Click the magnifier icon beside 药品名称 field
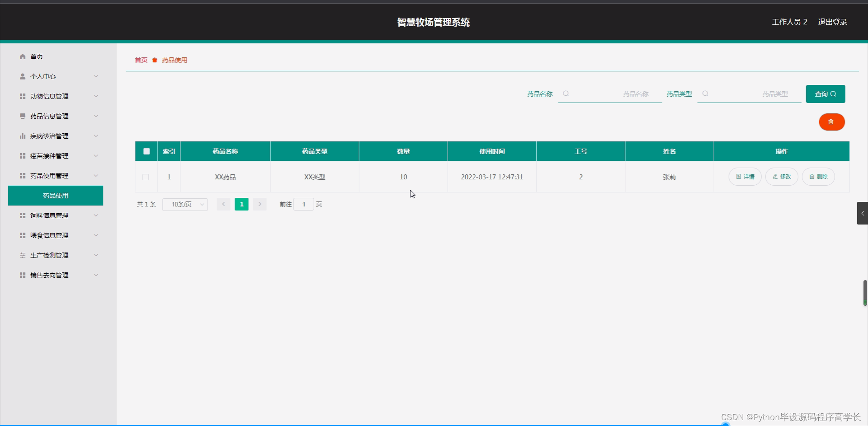 [x=566, y=94]
